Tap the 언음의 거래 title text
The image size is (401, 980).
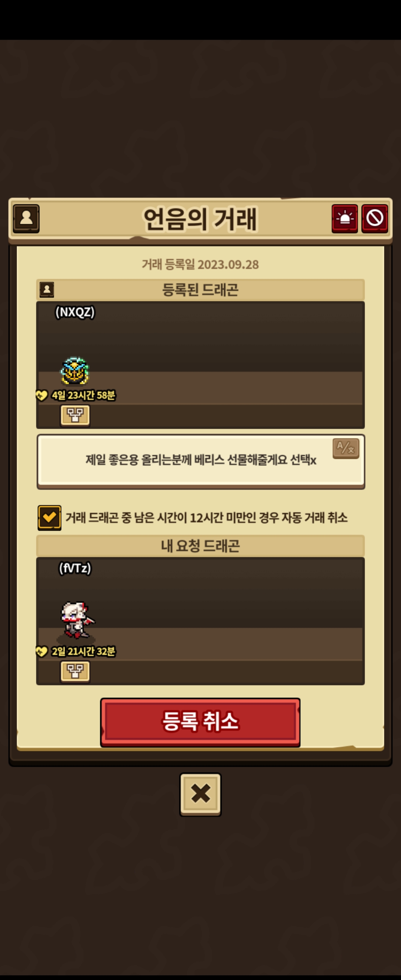pos(200,219)
